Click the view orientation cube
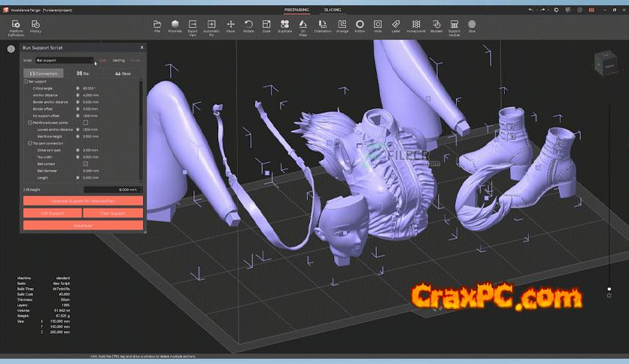Viewport: 629px width, 364px height. tap(606, 62)
